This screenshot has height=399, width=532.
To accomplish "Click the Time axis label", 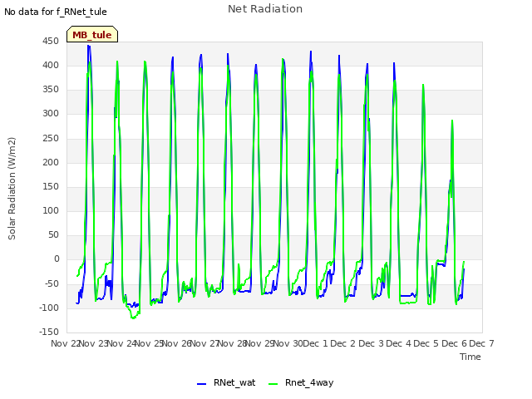I will pyautogui.click(x=470, y=357).
